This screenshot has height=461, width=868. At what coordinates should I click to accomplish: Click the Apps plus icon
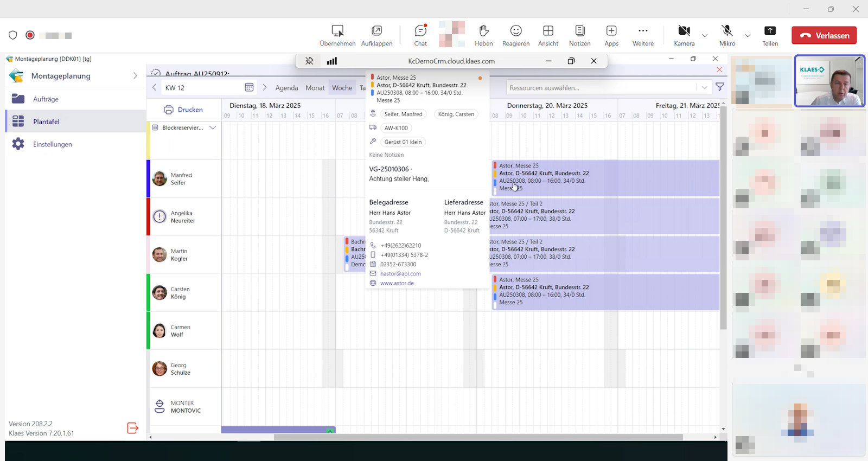[611, 35]
